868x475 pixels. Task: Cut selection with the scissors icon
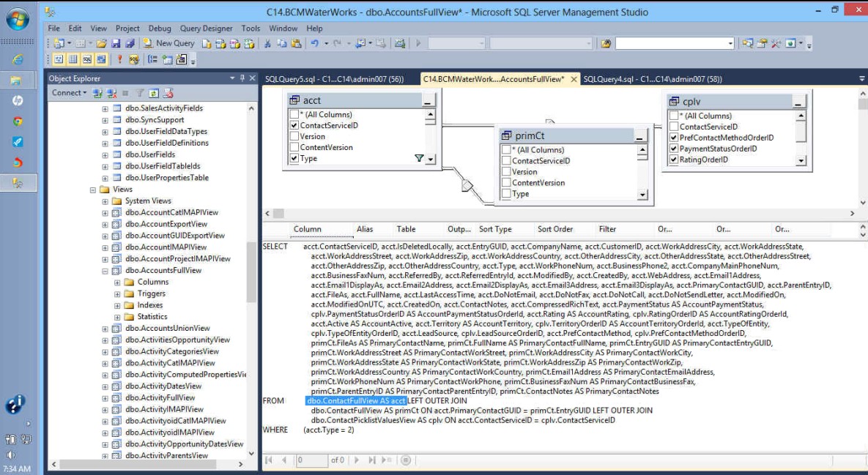click(x=267, y=43)
